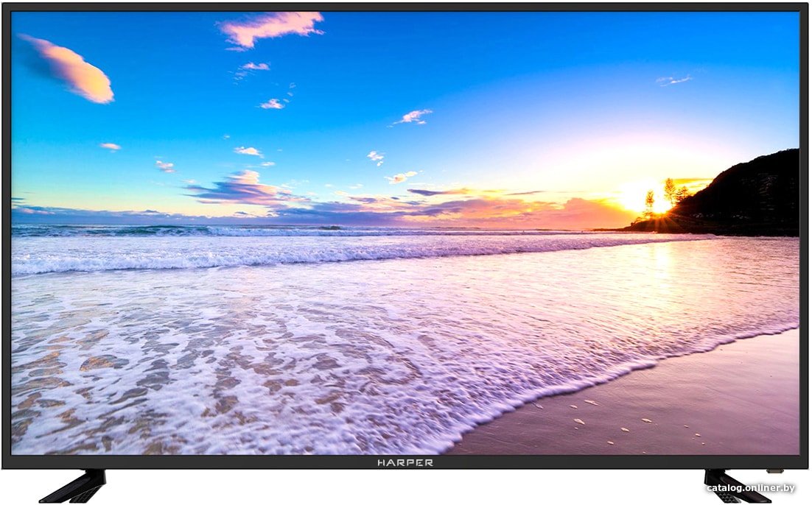Viewport: 812px width, 505px height.
Task: Click the foamy surf in the foreground
Action: click(259, 372)
